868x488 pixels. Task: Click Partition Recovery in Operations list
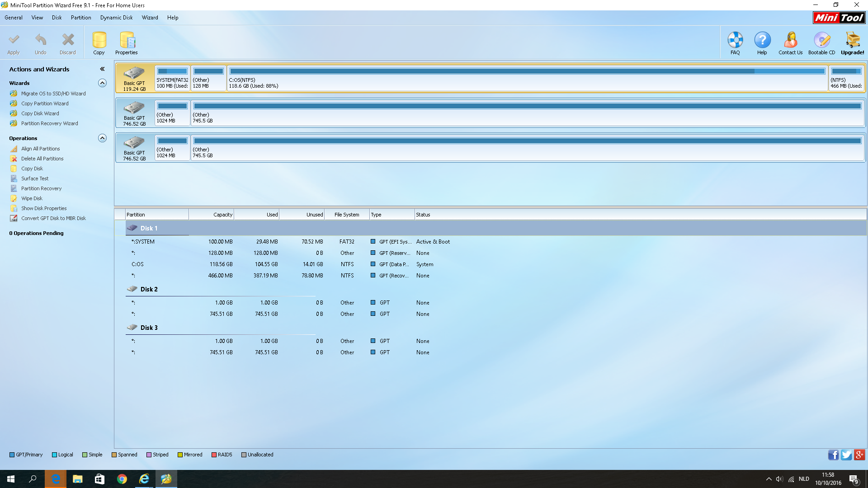click(x=41, y=188)
